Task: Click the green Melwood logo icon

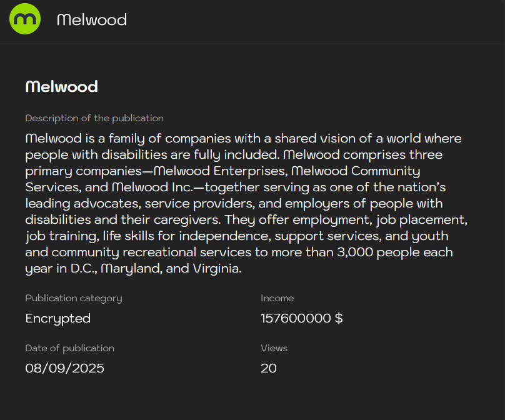Action: click(25, 19)
